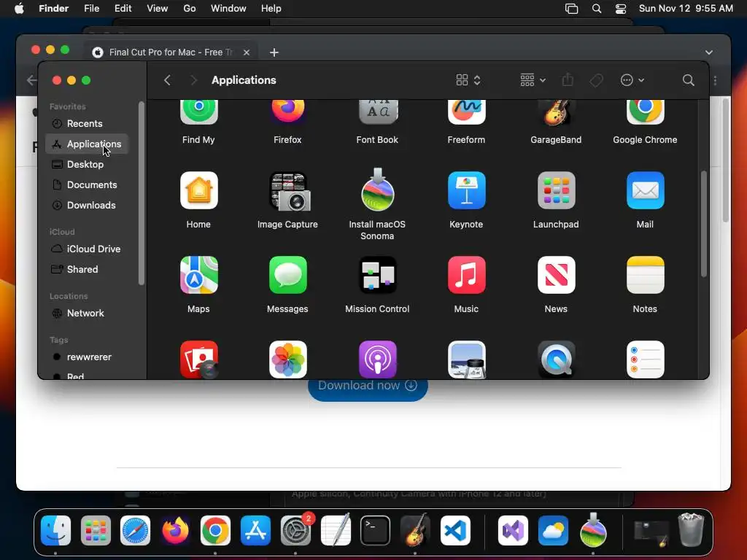This screenshot has height=560, width=747.
Task: Select Applications in Finder sidebar
Action: [x=87, y=144]
